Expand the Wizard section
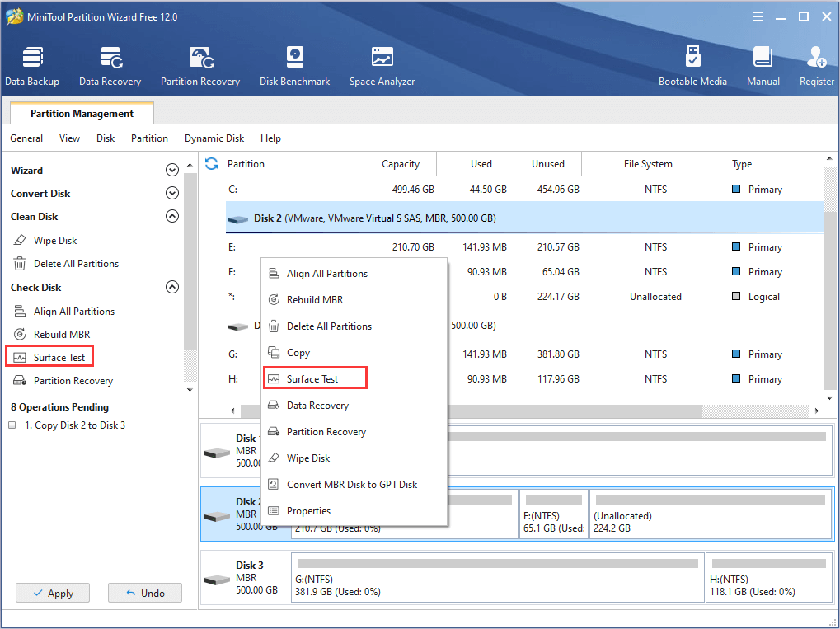This screenshot has width=840, height=629. tap(172, 170)
